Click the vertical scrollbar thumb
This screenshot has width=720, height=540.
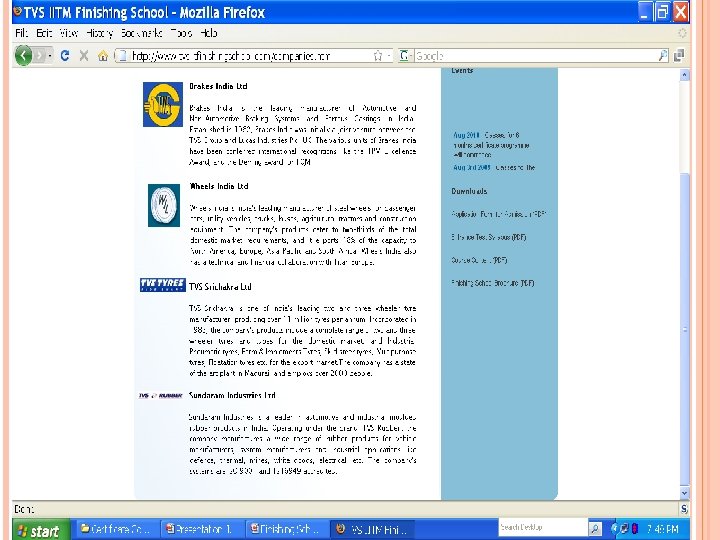click(x=684, y=329)
